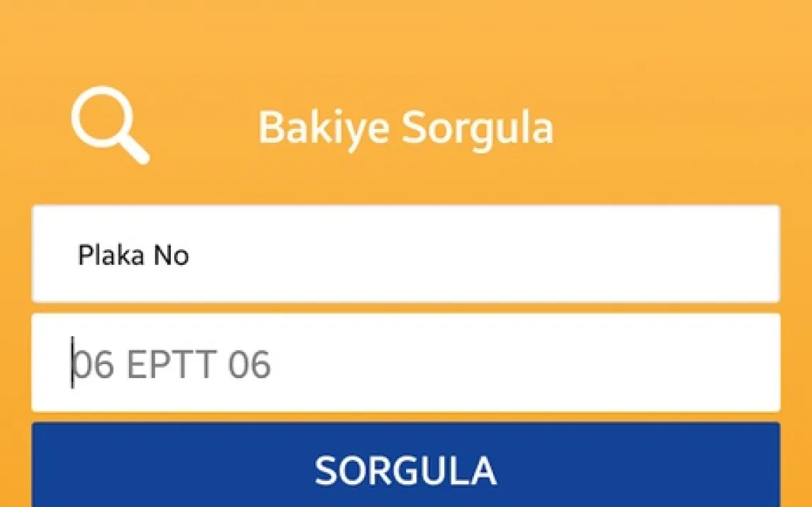Viewport: 812px width, 507px height.
Task: Tap the word Bakiye in the header
Action: (x=324, y=128)
